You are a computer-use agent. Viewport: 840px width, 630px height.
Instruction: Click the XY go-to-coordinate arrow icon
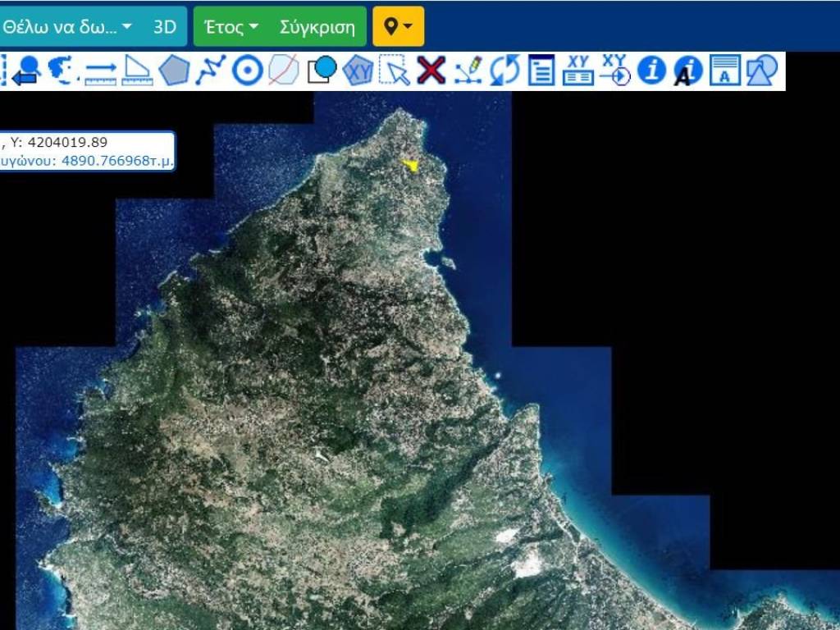(614, 71)
